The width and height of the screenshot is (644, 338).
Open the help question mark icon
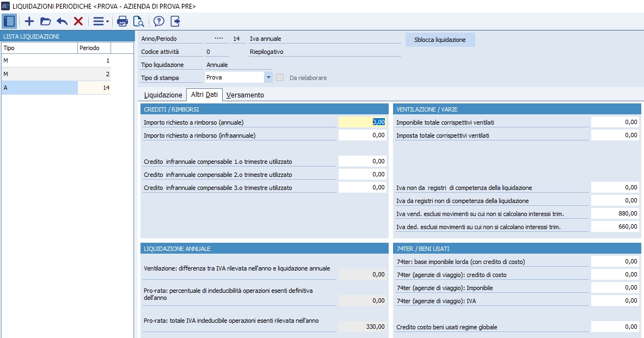[159, 21]
